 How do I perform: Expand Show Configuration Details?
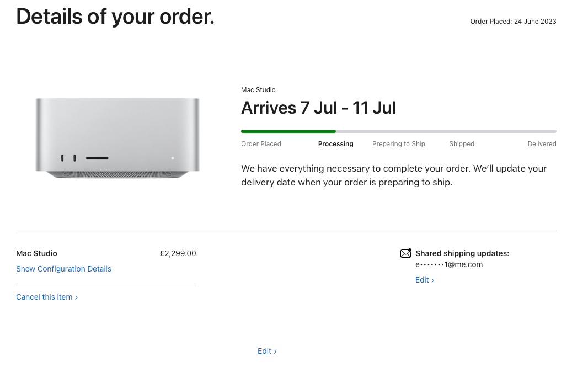tap(63, 269)
